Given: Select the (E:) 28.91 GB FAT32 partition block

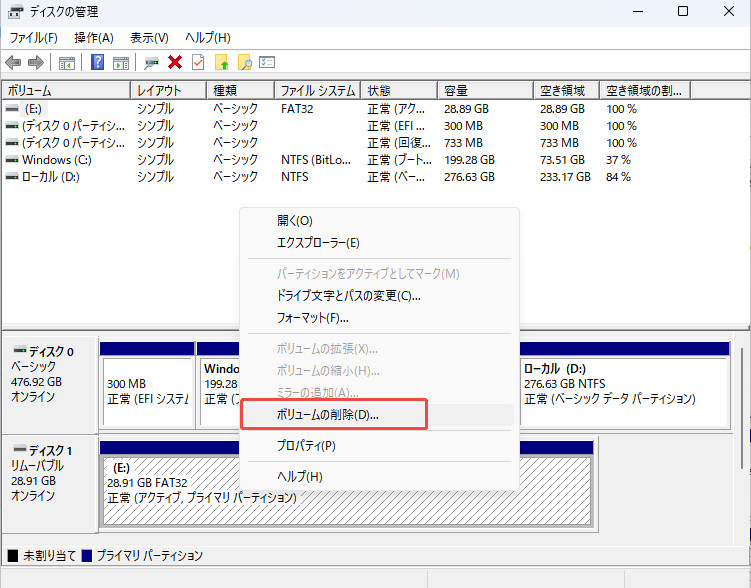Looking at the screenshot, I should [347, 484].
